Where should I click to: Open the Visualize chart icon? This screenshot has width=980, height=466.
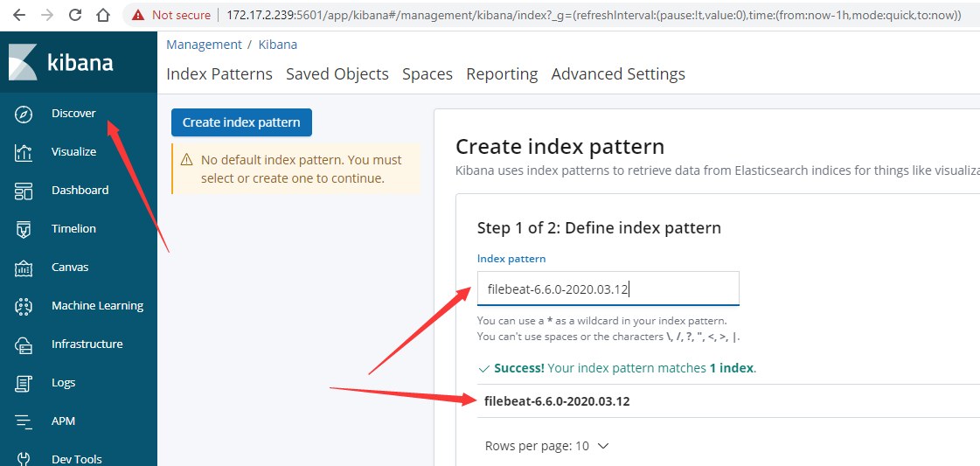coord(23,152)
